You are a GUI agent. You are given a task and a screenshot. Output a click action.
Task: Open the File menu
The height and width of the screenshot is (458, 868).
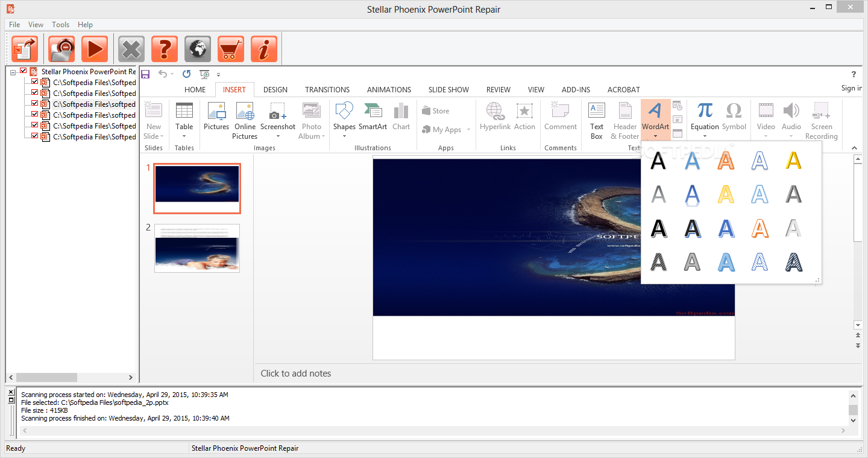click(14, 25)
